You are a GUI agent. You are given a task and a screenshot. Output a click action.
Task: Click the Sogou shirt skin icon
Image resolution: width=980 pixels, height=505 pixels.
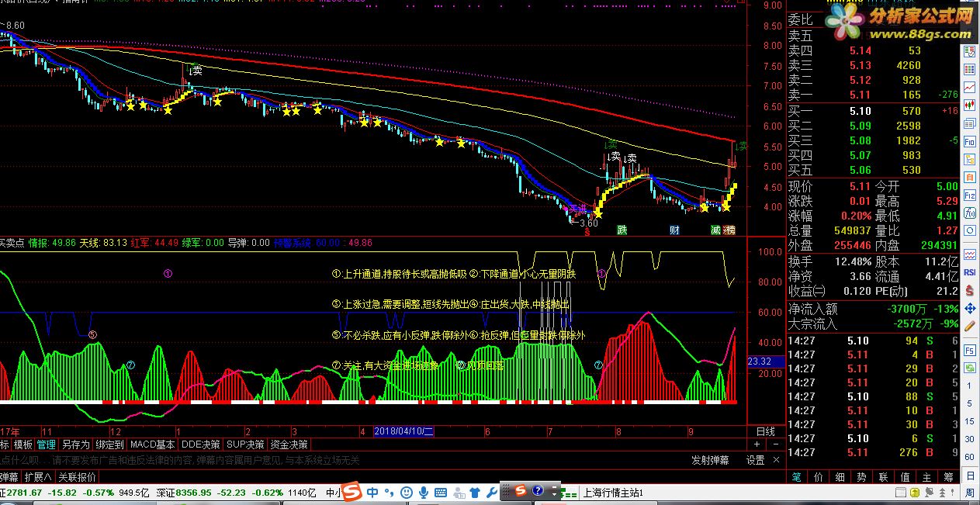point(475,493)
